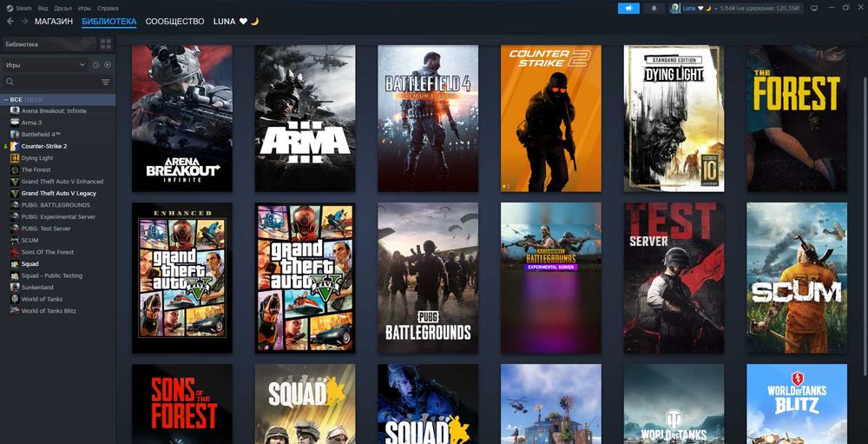Sort by recent activity with clock icon
Screen dimensions: 868x444
[x=95, y=65]
